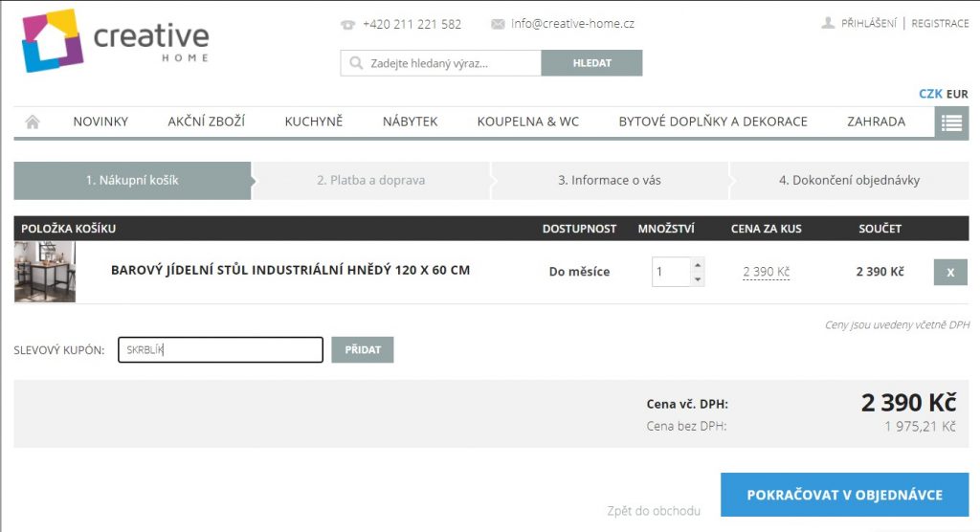This screenshot has height=532, width=980.
Task: Increase quantity with up arrow
Action: 698,265
